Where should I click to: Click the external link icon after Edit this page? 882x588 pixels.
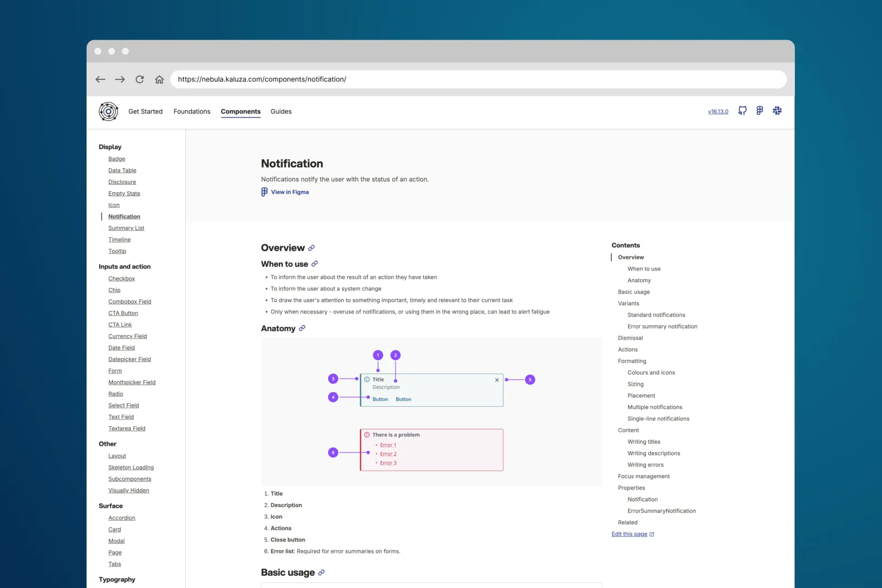652,535
